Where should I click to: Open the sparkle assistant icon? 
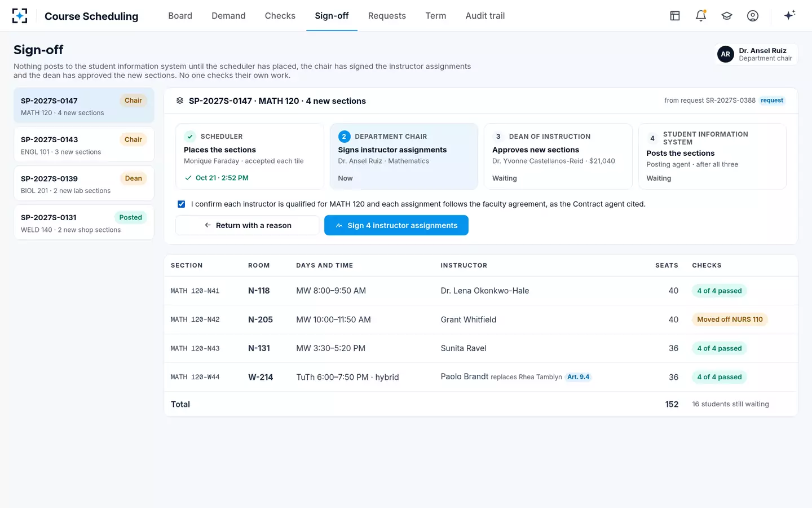(x=789, y=15)
